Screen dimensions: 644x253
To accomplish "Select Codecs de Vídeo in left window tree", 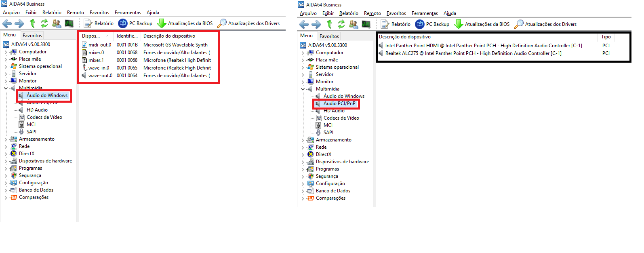I will [44, 117].
